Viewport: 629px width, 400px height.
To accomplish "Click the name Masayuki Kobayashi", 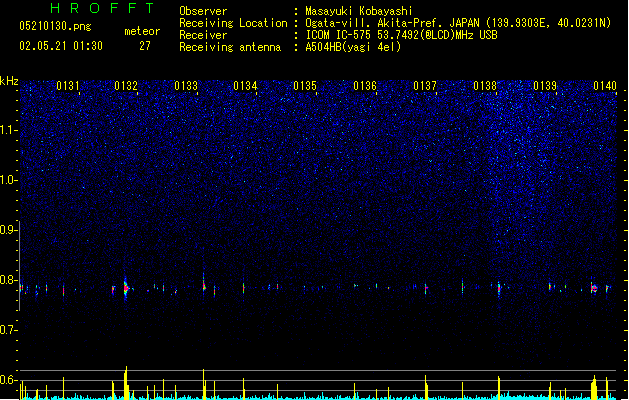I will coord(359,11).
